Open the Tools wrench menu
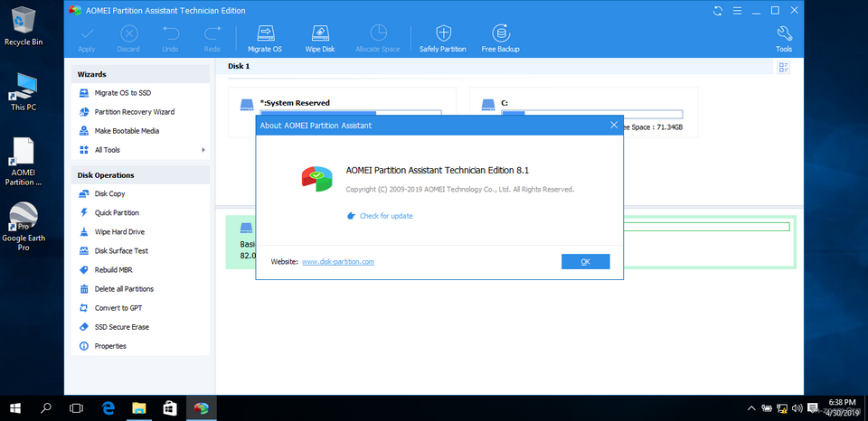 784,38
